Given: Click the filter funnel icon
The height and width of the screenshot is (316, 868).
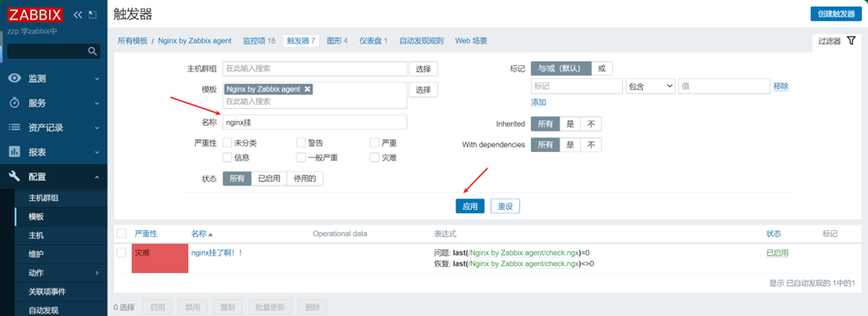Looking at the screenshot, I should pos(851,41).
